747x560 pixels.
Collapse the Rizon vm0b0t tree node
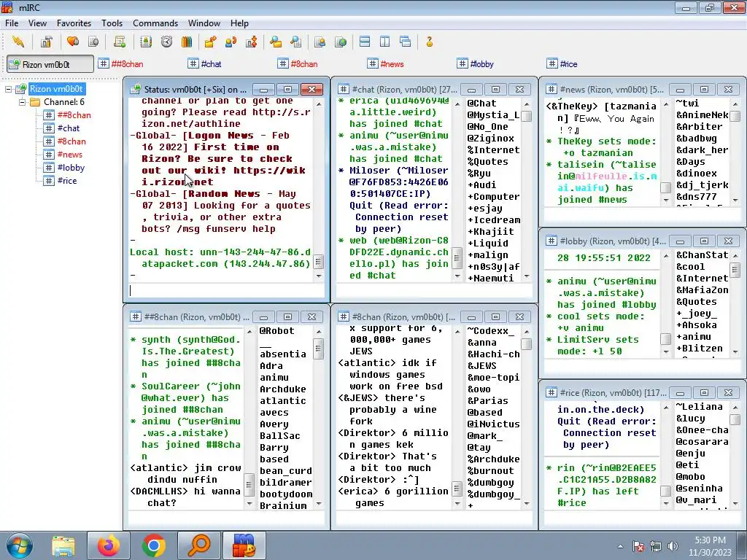tap(9, 89)
